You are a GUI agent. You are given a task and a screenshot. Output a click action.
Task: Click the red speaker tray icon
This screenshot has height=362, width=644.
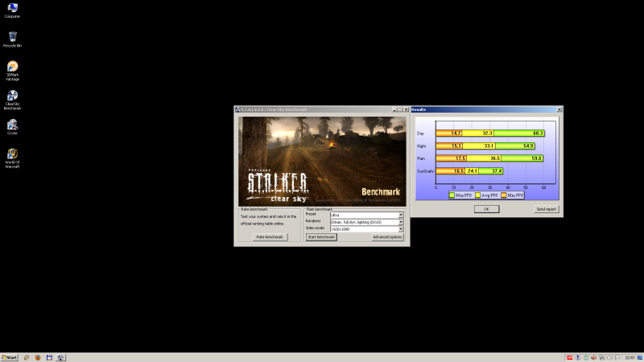(593, 357)
